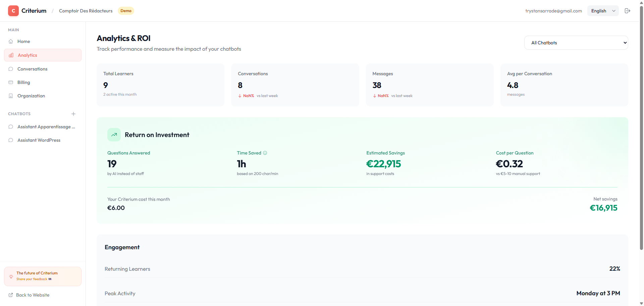Click the Billing card icon
The width and height of the screenshot is (644, 306).
point(11,82)
